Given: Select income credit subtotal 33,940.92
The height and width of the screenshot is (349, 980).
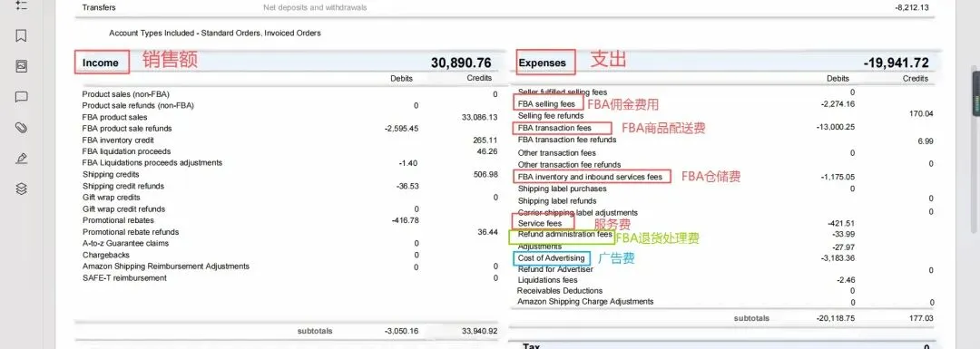Looking at the screenshot, I should coord(479,332).
